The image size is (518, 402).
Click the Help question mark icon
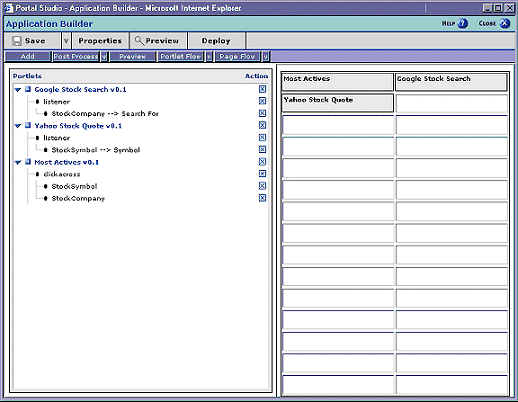tap(462, 23)
